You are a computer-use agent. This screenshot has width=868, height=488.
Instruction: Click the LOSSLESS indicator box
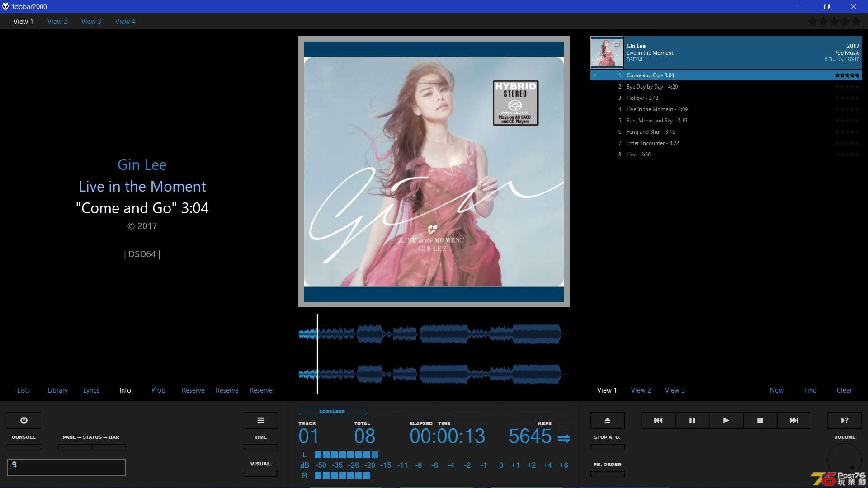coord(332,411)
